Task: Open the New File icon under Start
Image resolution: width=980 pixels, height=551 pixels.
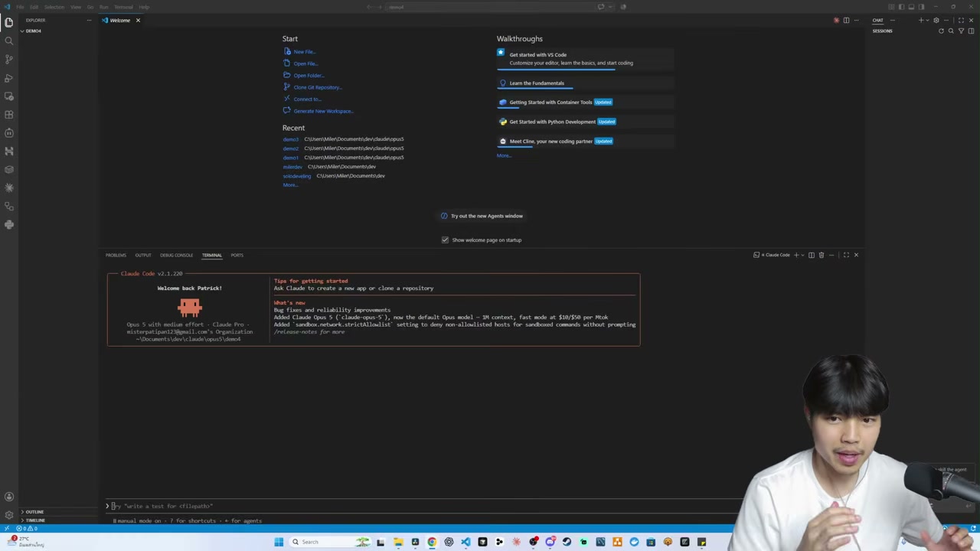Action: point(287,51)
